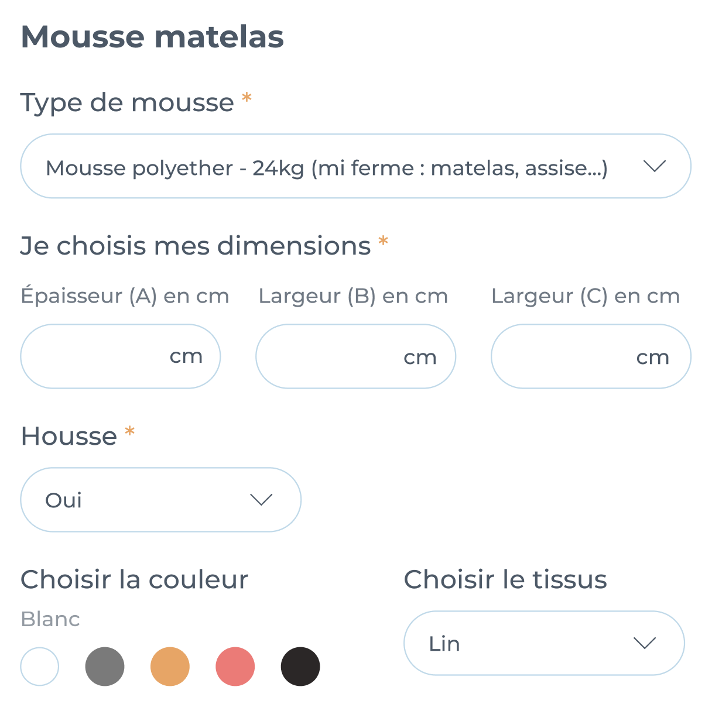Click the Largeur (C) en cm label
This screenshot has height=728, width=712.
(586, 296)
